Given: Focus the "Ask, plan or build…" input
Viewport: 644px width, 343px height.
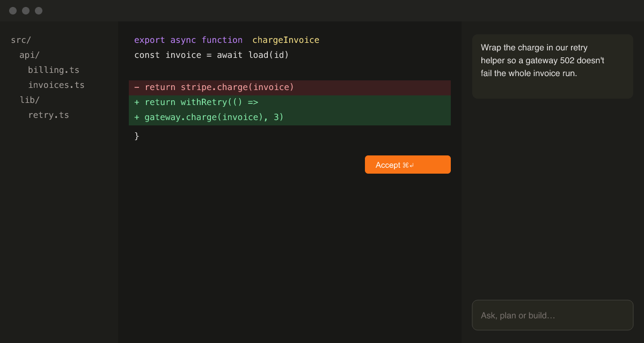Looking at the screenshot, I should coord(553,315).
